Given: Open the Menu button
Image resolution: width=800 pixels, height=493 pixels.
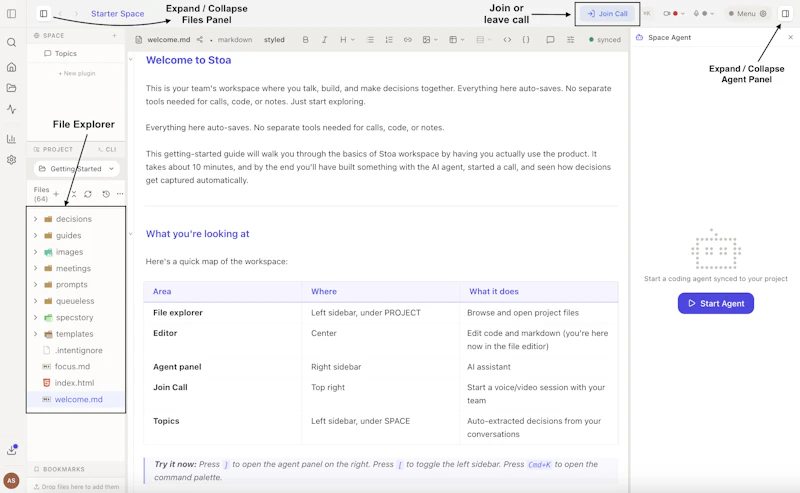Looking at the screenshot, I should pos(747,14).
